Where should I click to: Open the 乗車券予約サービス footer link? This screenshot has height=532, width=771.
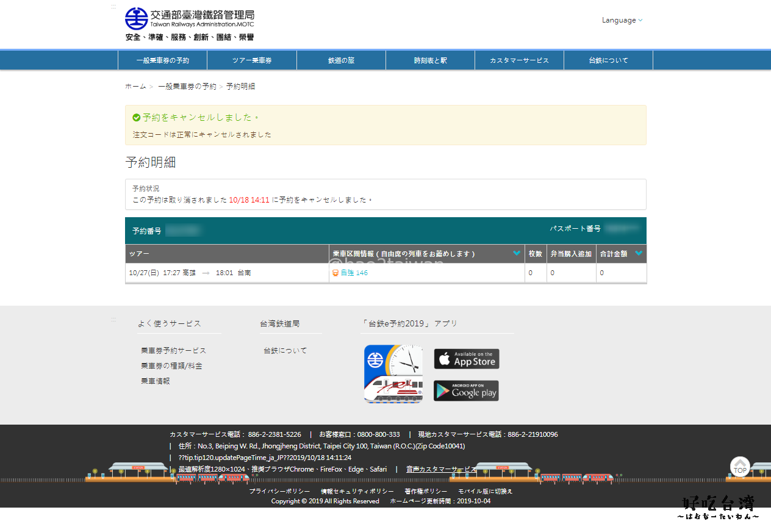click(x=173, y=351)
